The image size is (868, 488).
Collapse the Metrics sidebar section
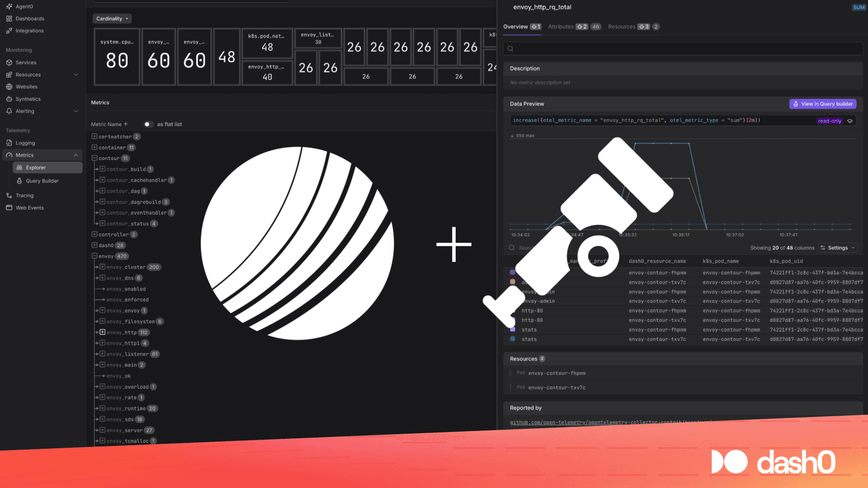tap(76, 155)
